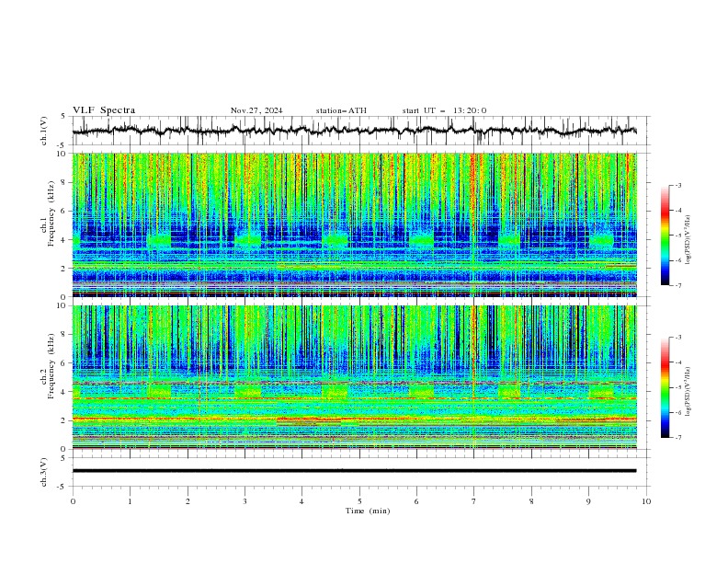Click the 'ch.3(V)' axis label
This screenshot has height=563, width=728.
(x=44, y=472)
